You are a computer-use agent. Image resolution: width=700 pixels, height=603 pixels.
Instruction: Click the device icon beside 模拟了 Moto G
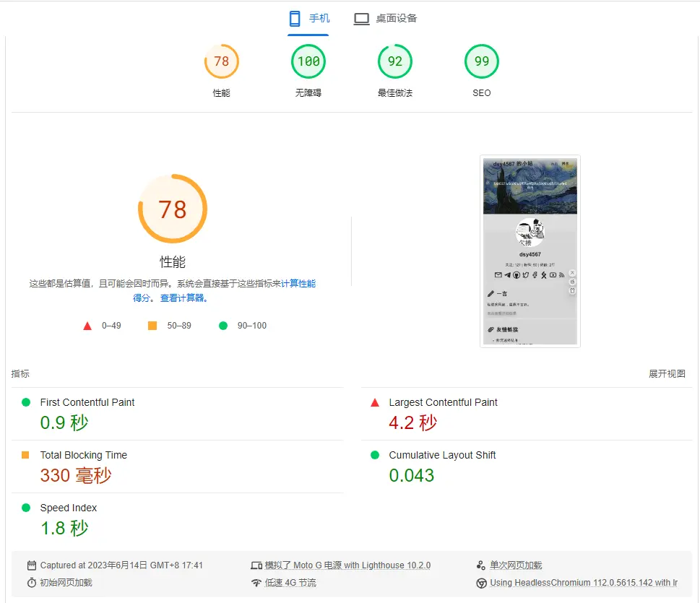click(x=256, y=565)
